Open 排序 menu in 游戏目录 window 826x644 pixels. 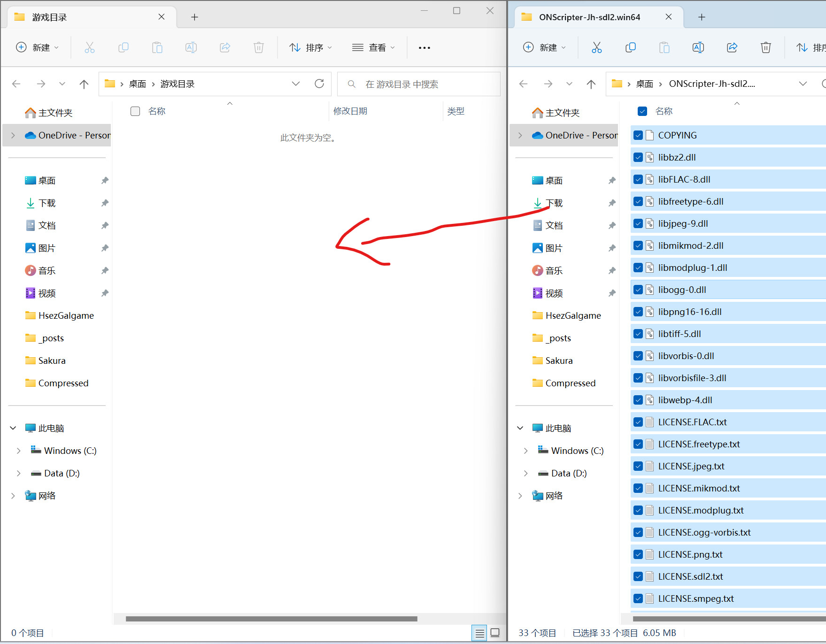coord(311,47)
